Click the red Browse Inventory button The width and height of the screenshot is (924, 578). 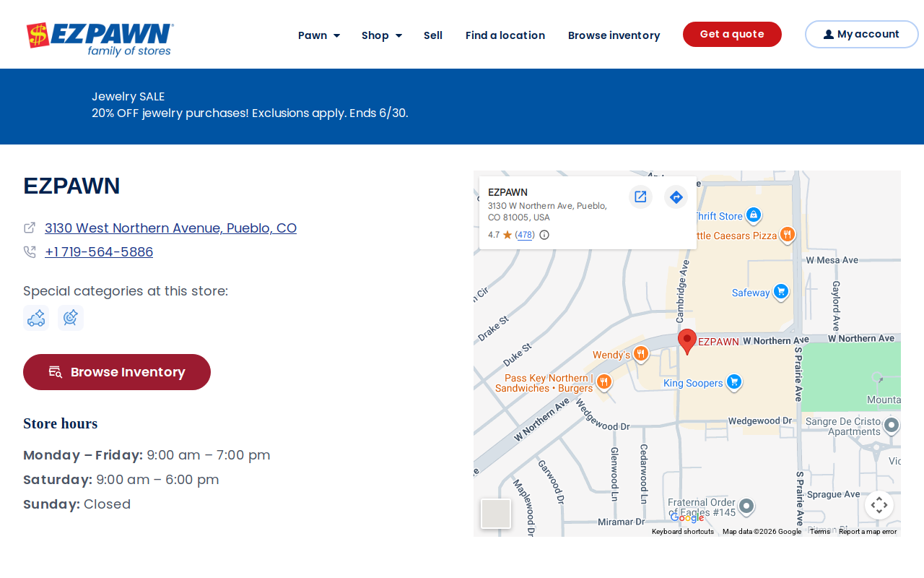[117, 372]
